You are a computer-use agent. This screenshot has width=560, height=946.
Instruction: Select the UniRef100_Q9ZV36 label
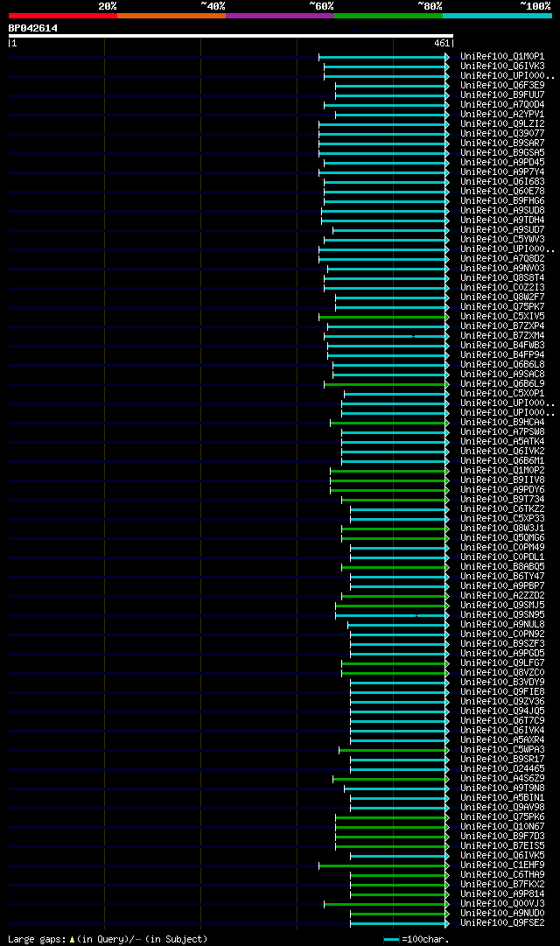(502, 702)
